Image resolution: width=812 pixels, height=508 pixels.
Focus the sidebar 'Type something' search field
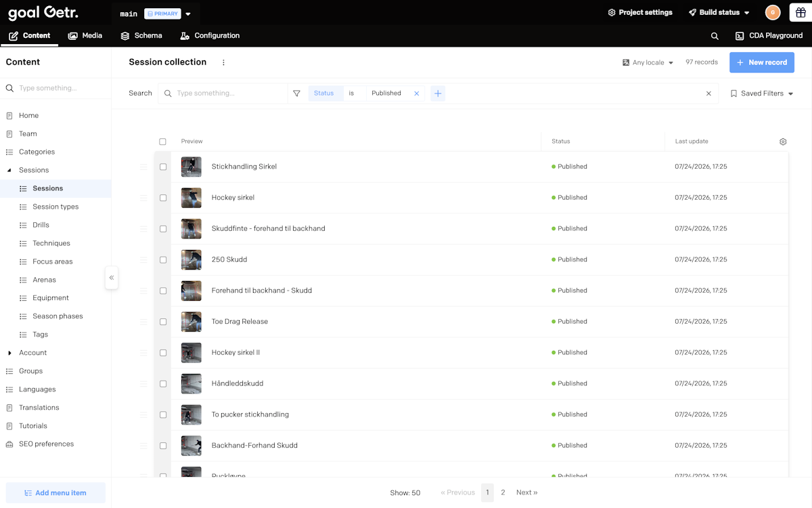tap(55, 88)
